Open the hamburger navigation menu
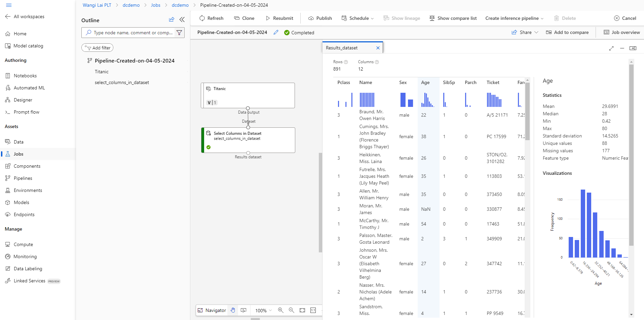The height and width of the screenshot is (320, 644). pos(9,5)
